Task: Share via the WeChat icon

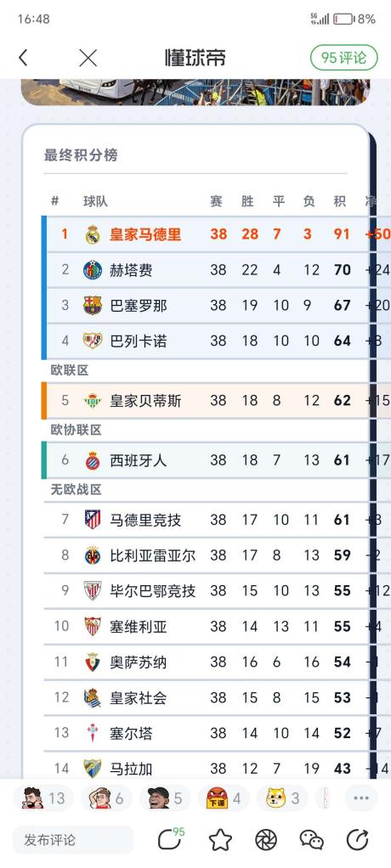Action: tap(312, 840)
